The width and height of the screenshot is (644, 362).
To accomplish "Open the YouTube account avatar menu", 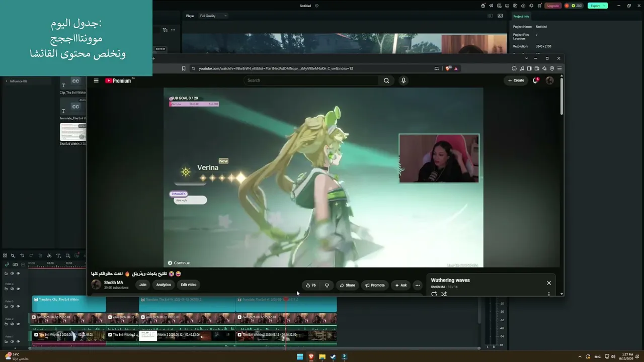I will (x=549, y=80).
